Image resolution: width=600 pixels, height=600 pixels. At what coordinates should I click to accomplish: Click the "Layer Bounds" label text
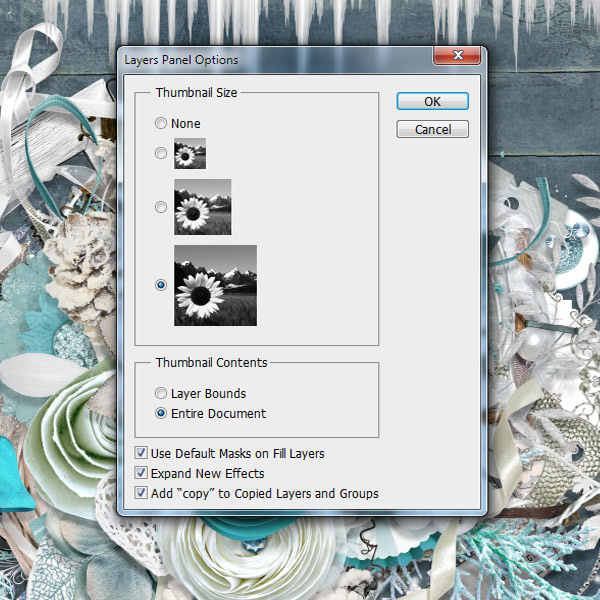point(208,393)
